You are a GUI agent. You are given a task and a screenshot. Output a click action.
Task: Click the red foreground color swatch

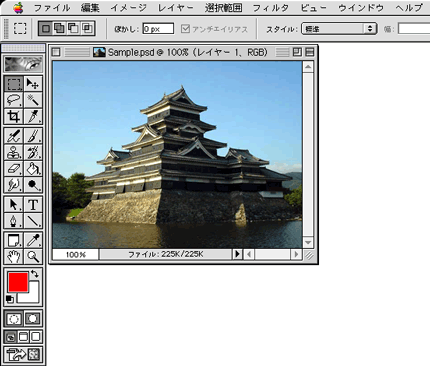point(18,282)
